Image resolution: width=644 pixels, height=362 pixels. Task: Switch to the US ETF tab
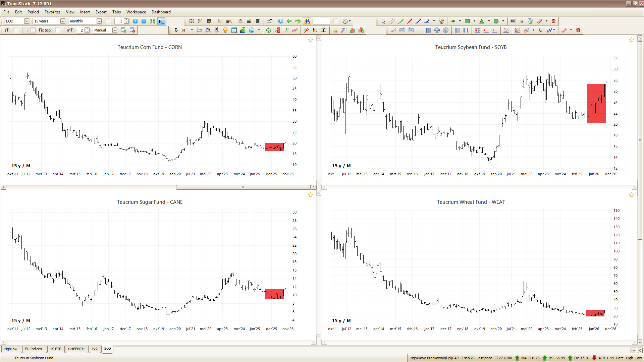(55, 349)
